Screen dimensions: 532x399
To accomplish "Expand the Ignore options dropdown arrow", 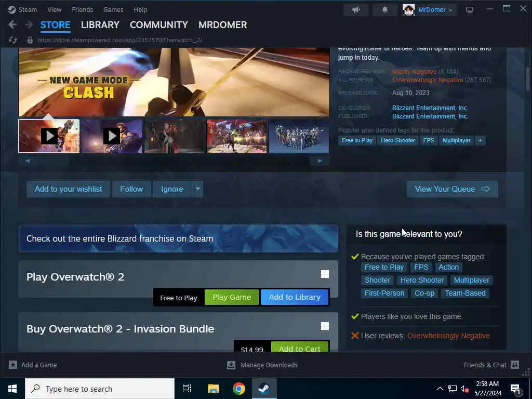I will tap(197, 189).
